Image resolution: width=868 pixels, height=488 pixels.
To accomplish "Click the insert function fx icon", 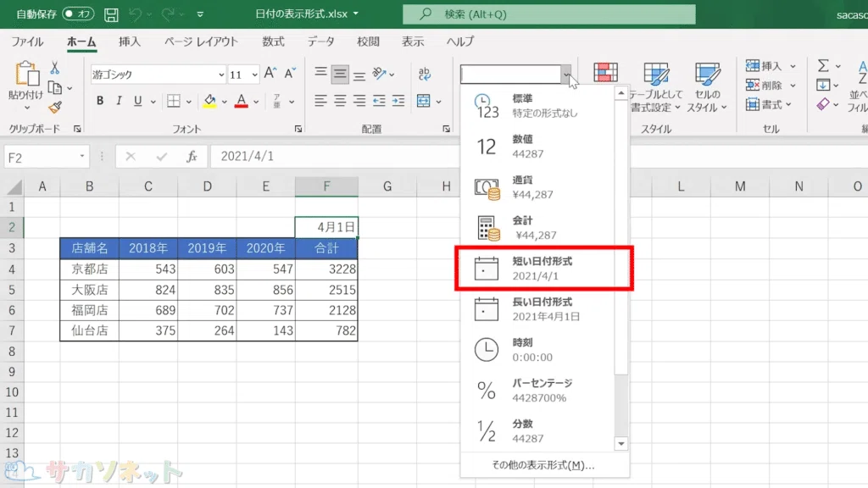I will click(192, 157).
